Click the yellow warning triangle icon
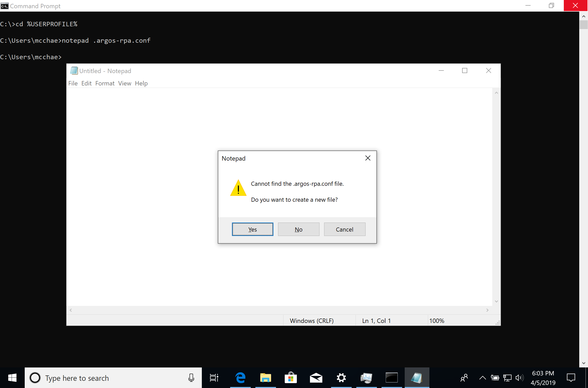The width and height of the screenshot is (588, 388). pyautogui.click(x=238, y=188)
